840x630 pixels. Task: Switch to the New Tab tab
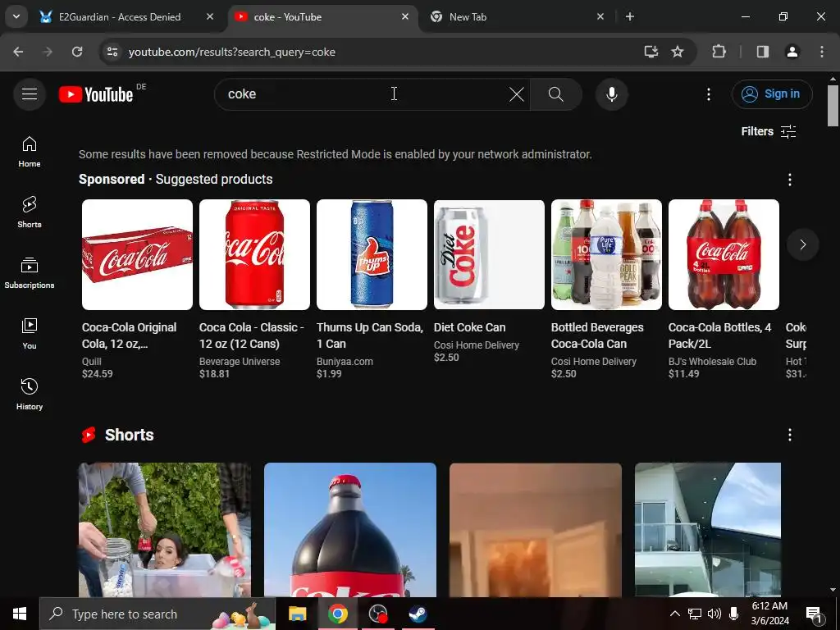(518, 17)
